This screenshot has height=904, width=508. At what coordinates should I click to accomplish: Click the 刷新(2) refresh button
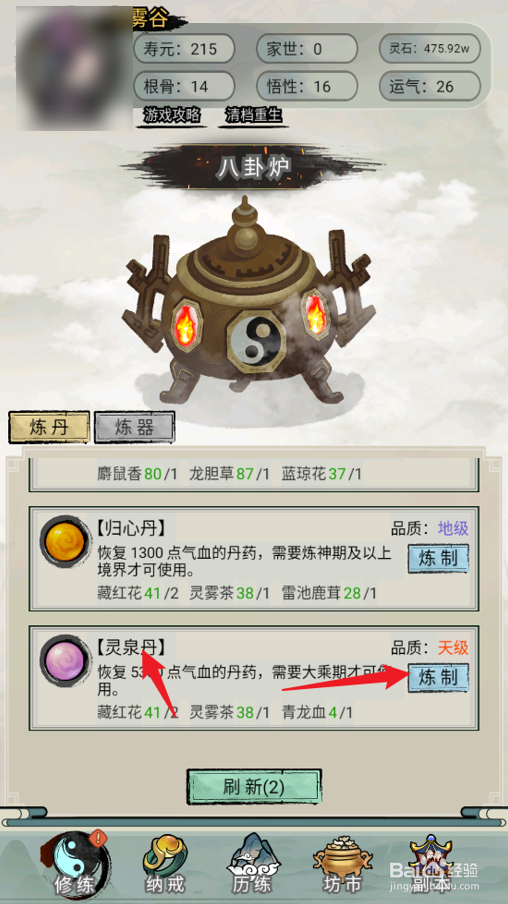(254, 787)
